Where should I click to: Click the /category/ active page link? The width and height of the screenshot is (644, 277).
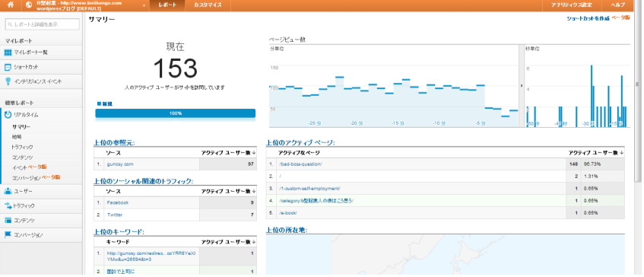pyautogui.click(x=316, y=201)
